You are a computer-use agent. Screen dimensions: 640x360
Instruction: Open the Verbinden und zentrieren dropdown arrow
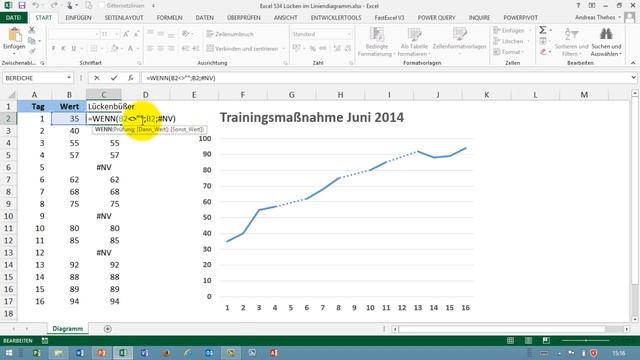(x=284, y=49)
